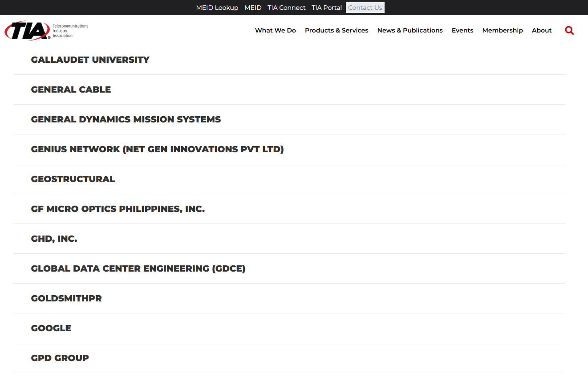Expand the General Cable member row

[71, 89]
